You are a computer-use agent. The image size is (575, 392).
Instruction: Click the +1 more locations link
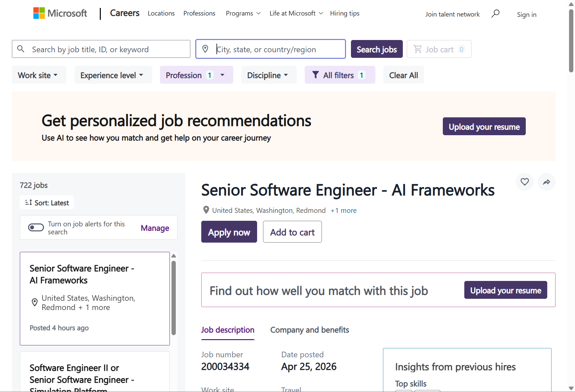point(343,211)
